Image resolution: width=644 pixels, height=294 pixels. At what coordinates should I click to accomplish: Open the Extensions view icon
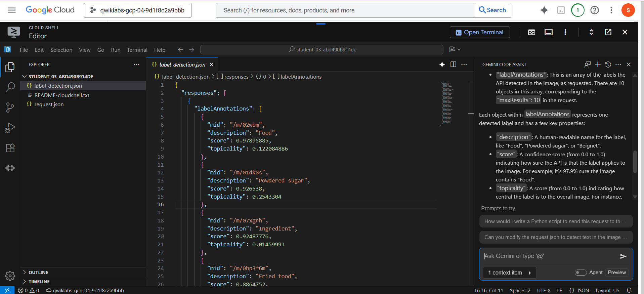[10, 148]
